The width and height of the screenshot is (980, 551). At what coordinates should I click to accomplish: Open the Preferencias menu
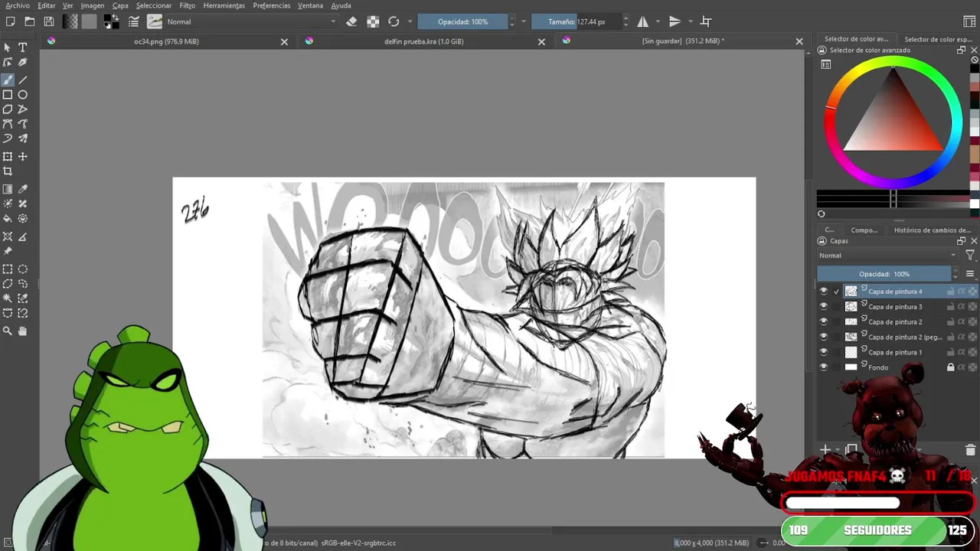[272, 5]
